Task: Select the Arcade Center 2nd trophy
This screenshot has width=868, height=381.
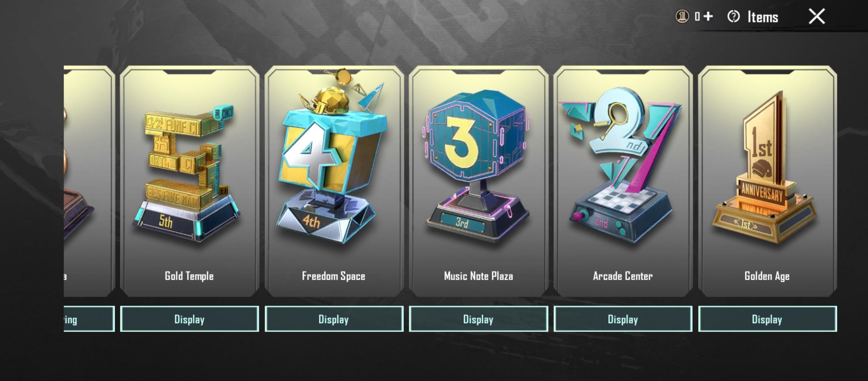Action: click(x=623, y=181)
